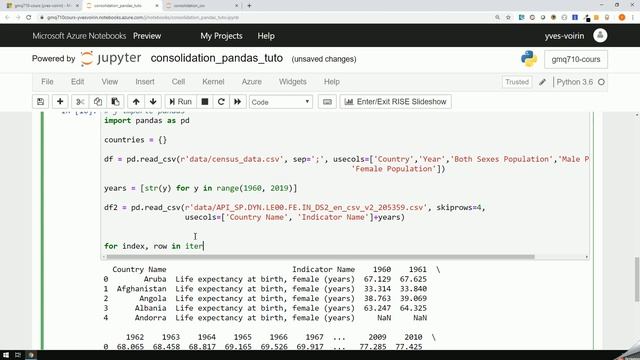Click the 'countries = {}' code line

point(136,140)
